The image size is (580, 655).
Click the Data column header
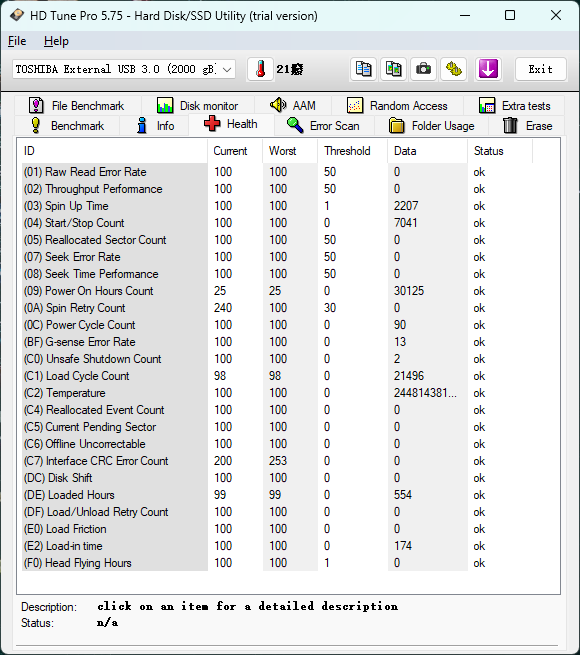(427, 151)
